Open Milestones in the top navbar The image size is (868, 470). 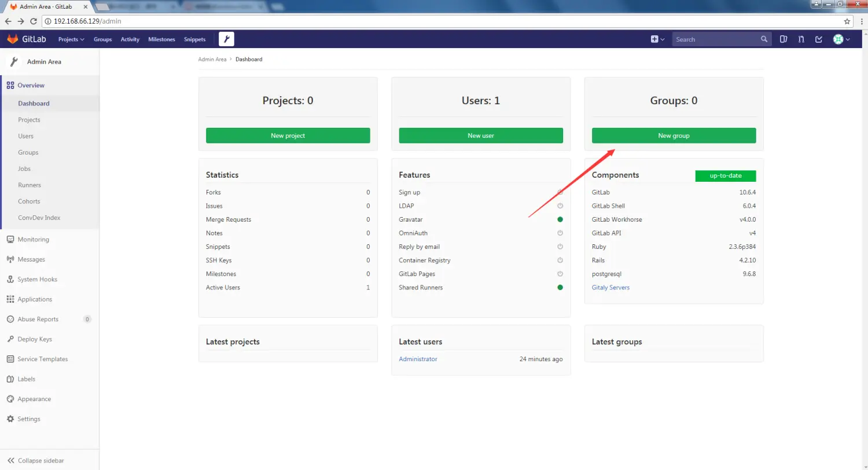point(161,39)
